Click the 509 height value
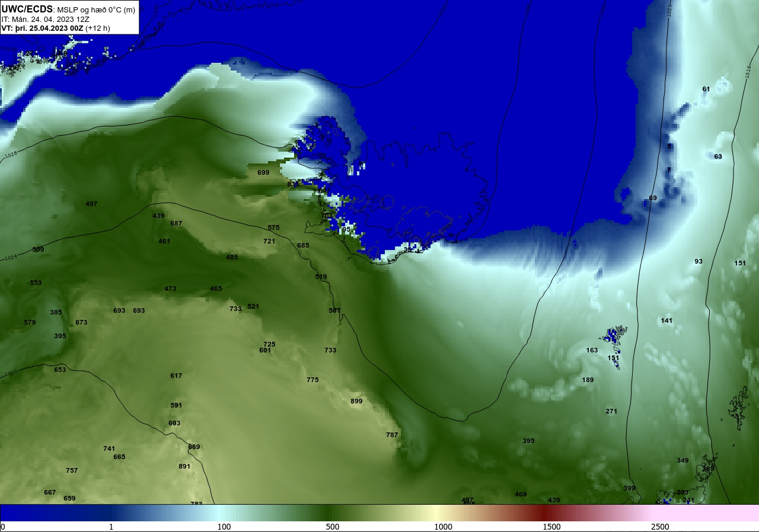Image resolution: width=759 pixels, height=532 pixels. pos(38,249)
